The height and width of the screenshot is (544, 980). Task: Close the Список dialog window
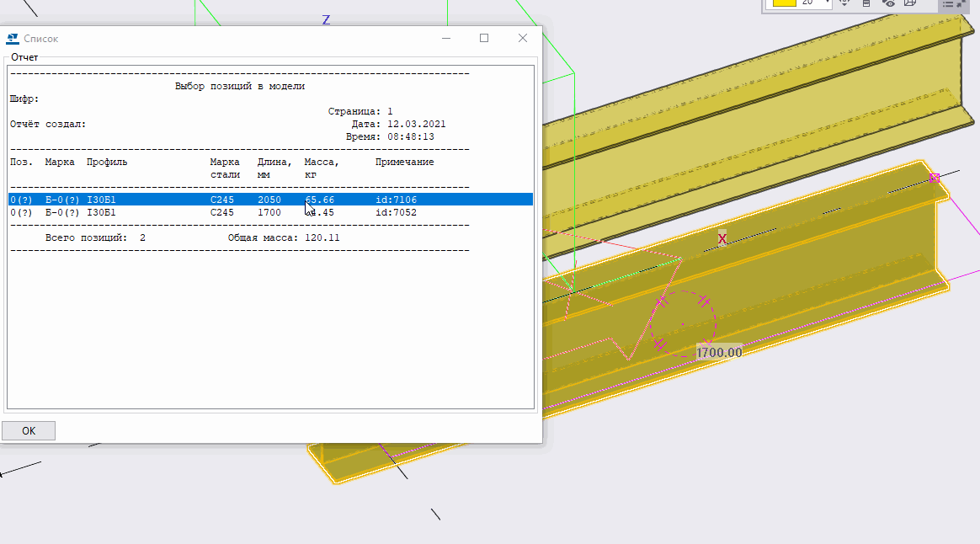pyautogui.click(x=523, y=38)
